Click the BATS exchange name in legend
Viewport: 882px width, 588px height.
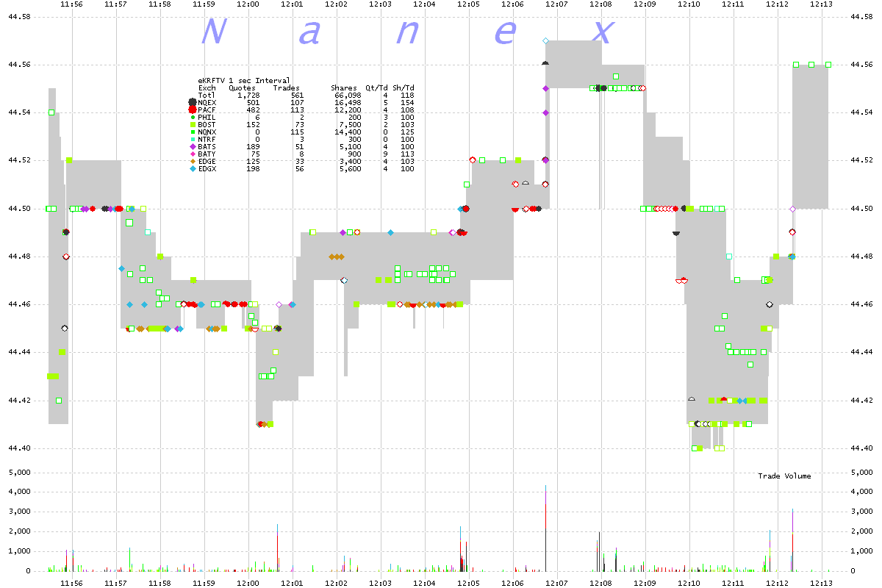[x=207, y=146]
